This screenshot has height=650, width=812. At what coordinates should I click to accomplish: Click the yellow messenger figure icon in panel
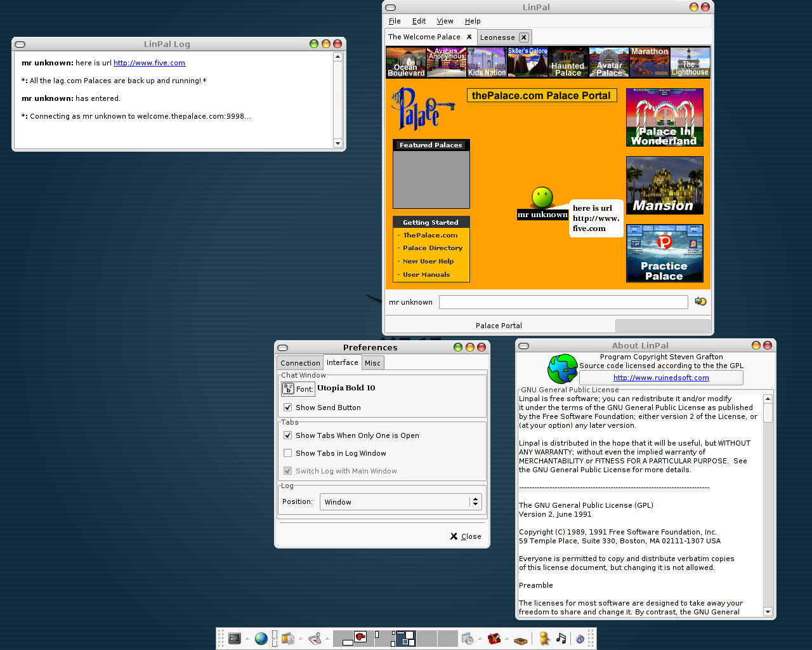point(544,639)
